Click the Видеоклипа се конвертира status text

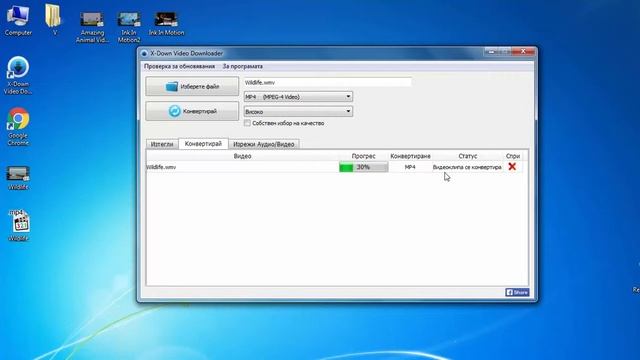coord(467,167)
